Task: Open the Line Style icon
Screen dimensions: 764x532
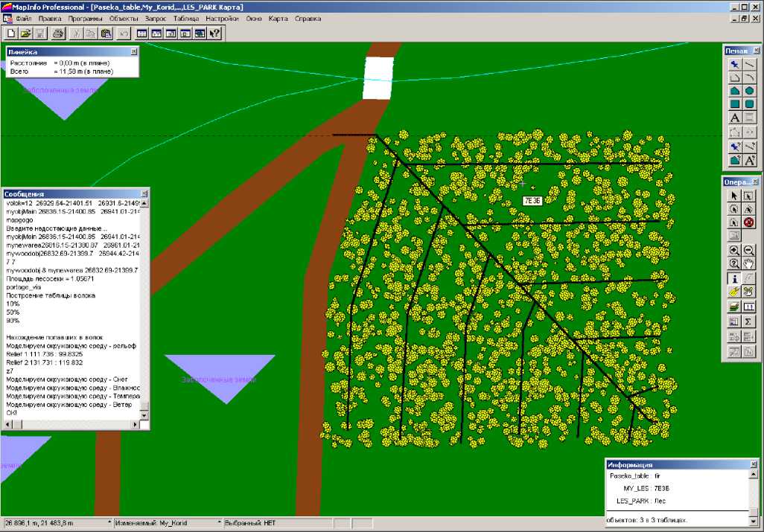Action: pyautogui.click(x=749, y=147)
